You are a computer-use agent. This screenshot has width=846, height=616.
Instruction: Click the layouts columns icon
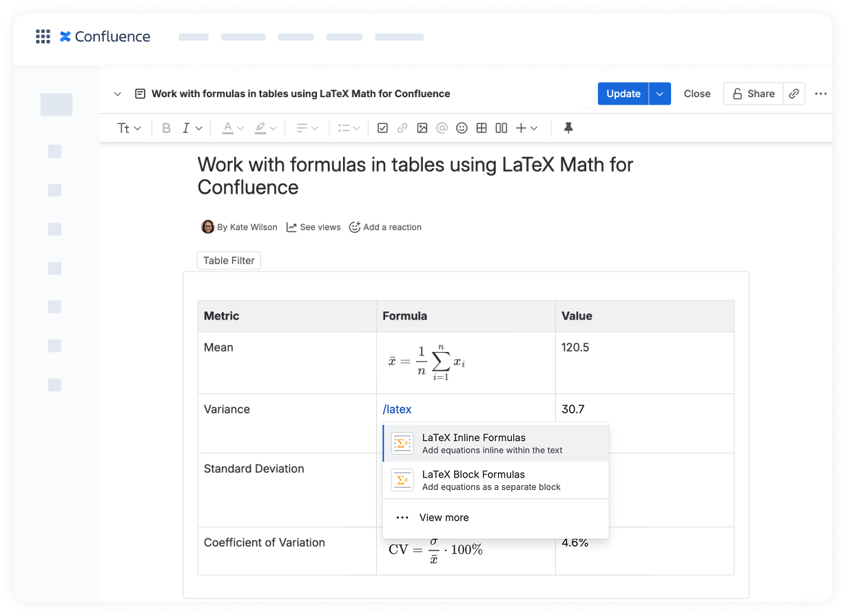(502, 128)
